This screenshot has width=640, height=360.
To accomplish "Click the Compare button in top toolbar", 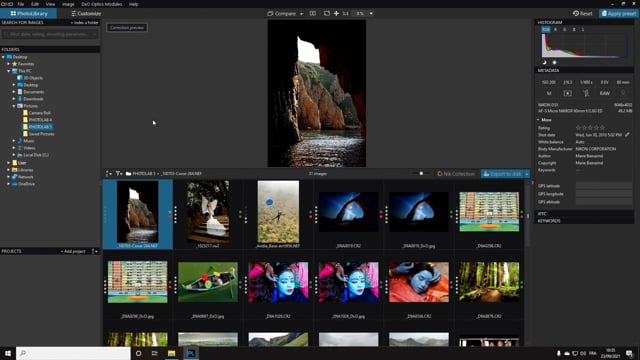I will coord(282,13).
